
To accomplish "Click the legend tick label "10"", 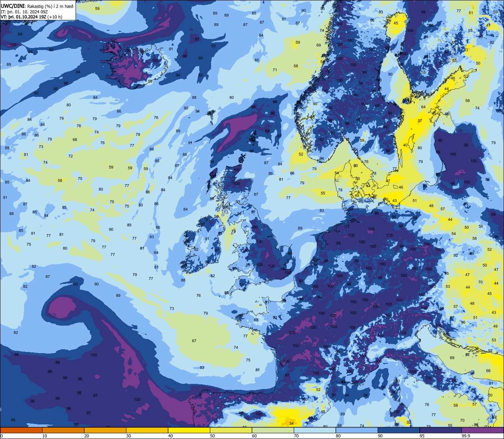I will [45, 436].
